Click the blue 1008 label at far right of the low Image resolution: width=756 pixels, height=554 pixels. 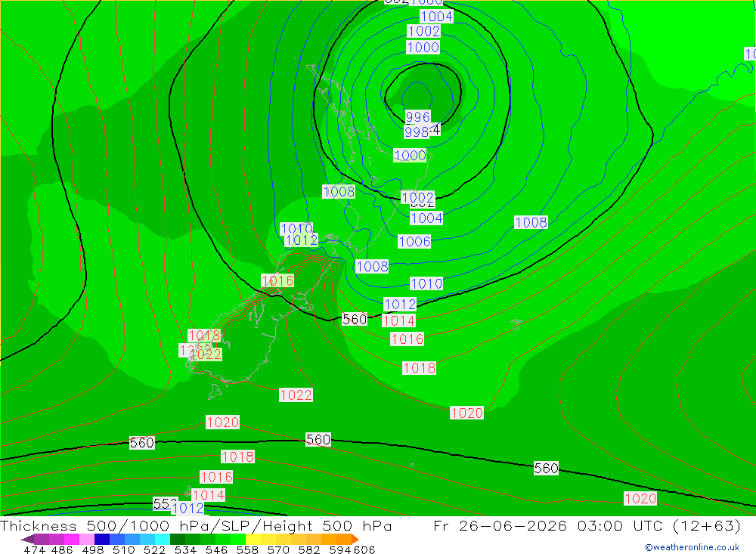click(x=531, y=222)
